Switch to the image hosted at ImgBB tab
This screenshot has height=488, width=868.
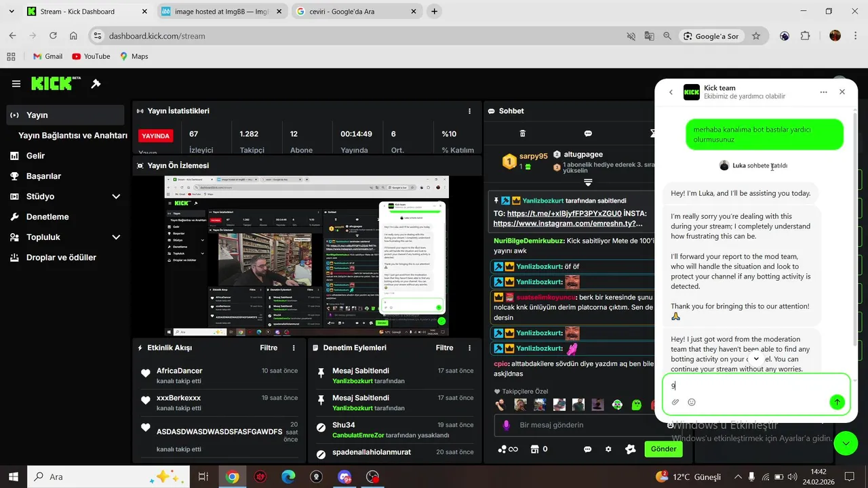point(222,12)
